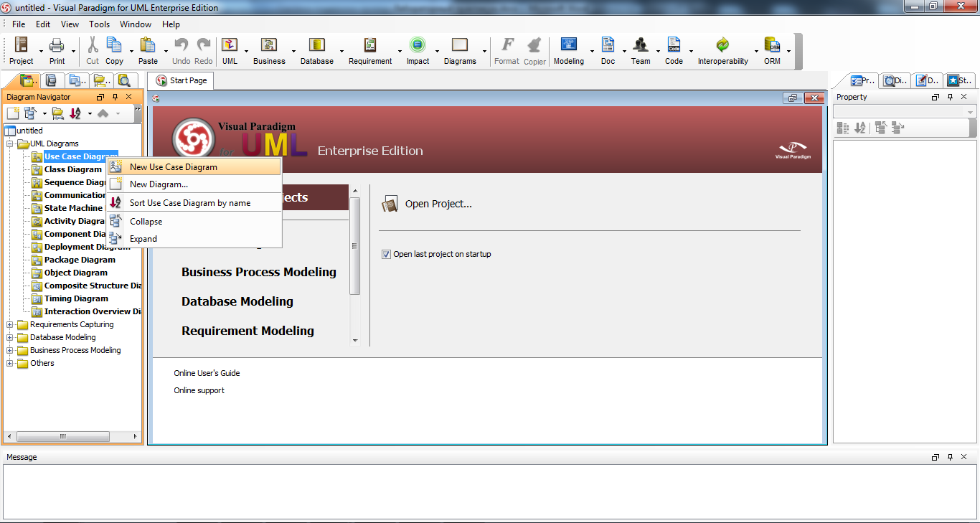This screenshot has width=980, height=523.
Task: Choose New Use Case Diagram menu entry
Action: (x=173, y=167)
